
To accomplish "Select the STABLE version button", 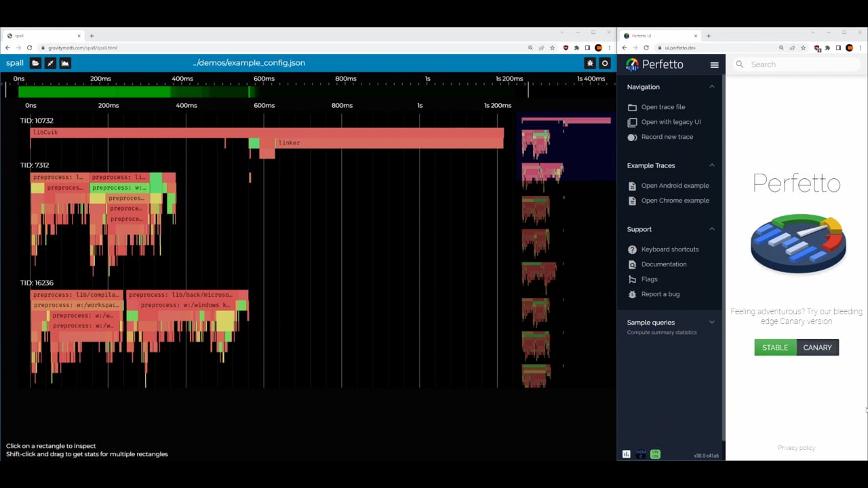I will click(x=774, y=348).
